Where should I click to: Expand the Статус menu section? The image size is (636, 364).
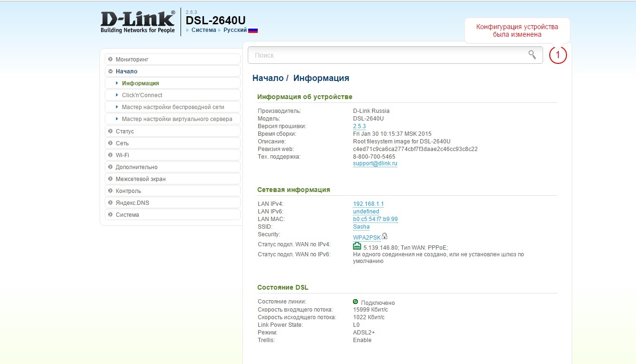[x=172, y=131]
